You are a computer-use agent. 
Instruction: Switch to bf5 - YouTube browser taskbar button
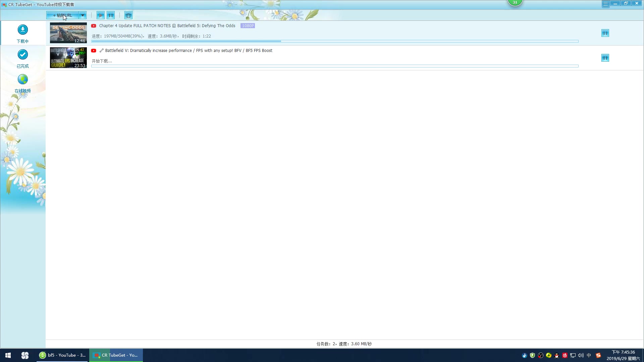63,355
